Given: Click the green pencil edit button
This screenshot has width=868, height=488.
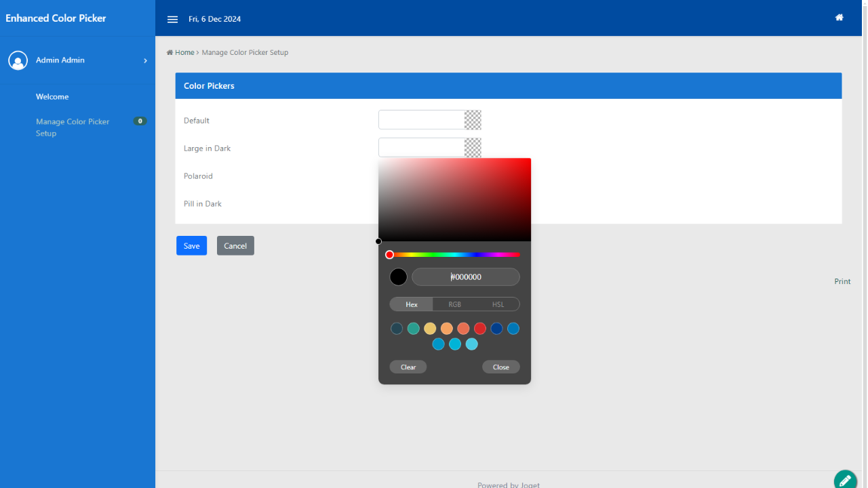Looking at the screenshot, I should [x=845, y=480].
